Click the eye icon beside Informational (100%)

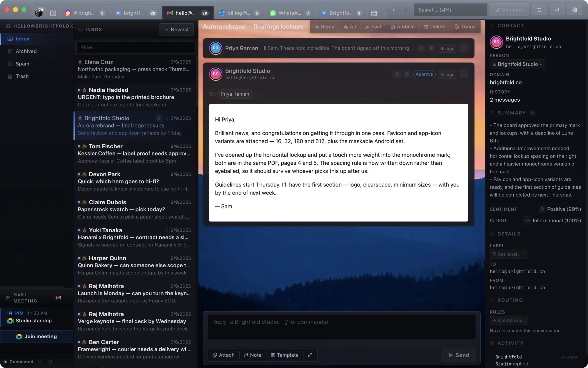527,221
